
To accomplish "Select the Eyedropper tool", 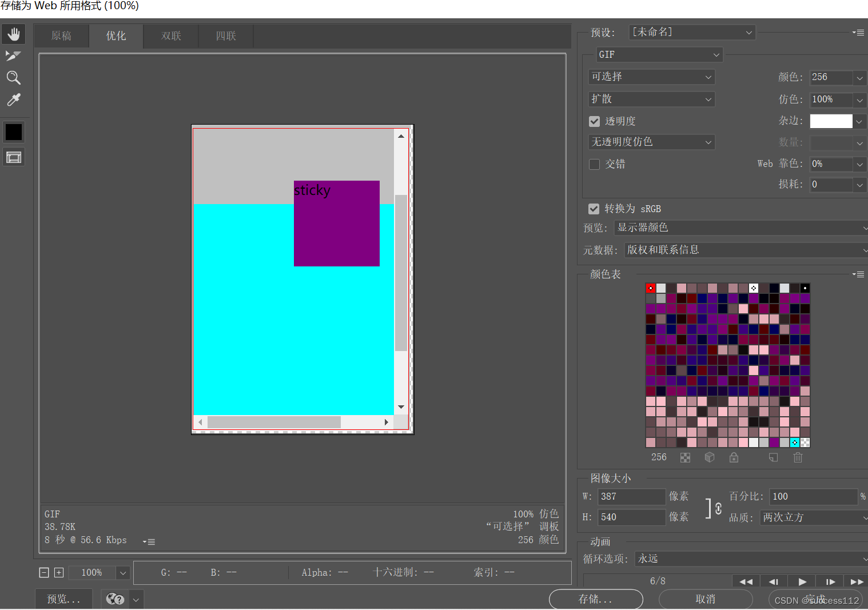I will [13, 100].
